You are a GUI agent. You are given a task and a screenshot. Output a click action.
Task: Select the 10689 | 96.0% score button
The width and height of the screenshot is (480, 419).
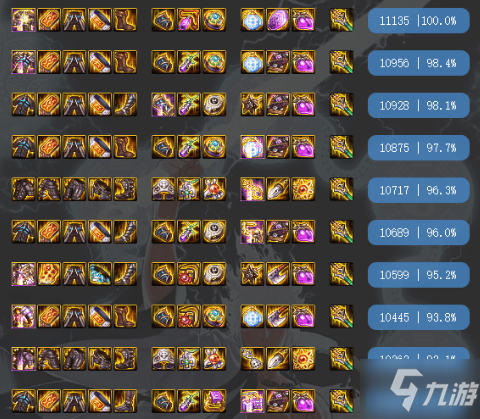coord(419,232)
